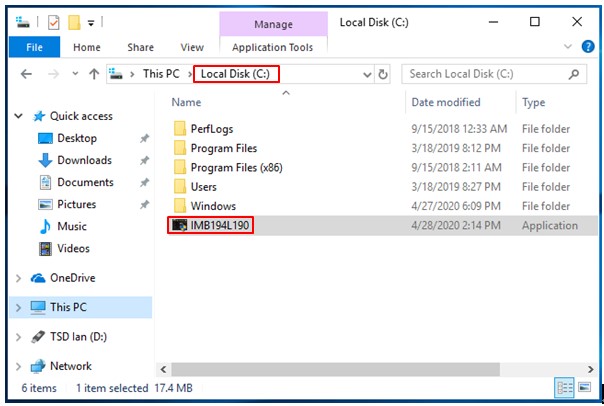Image resolution: width=604 pixels, height=406 pixels.
Task: Sort files by Date modified column
Action: click(x=446, y=102)
